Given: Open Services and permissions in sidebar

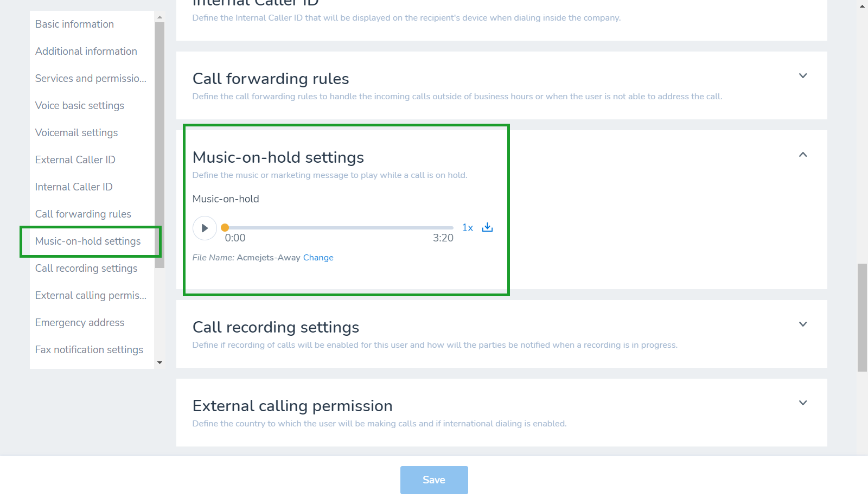Looking at the screenshot, I should coord(91,79).
